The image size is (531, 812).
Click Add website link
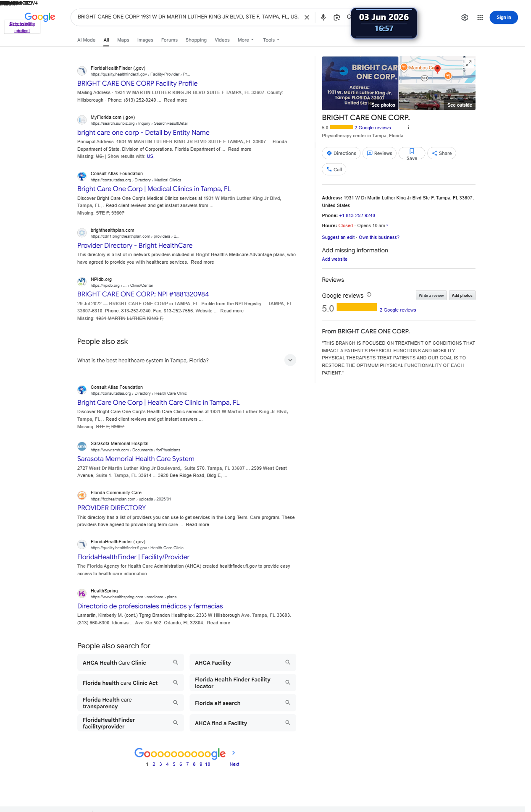click(x=335, y=259)
